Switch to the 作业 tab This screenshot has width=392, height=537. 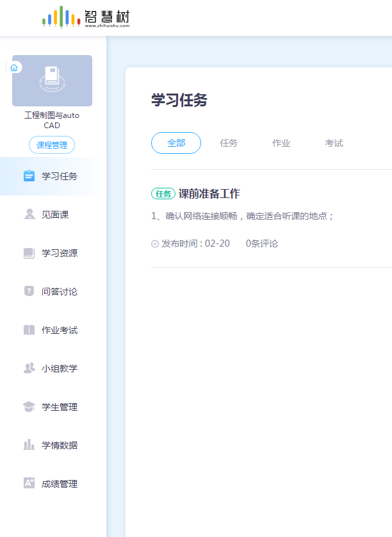point(281,143)
